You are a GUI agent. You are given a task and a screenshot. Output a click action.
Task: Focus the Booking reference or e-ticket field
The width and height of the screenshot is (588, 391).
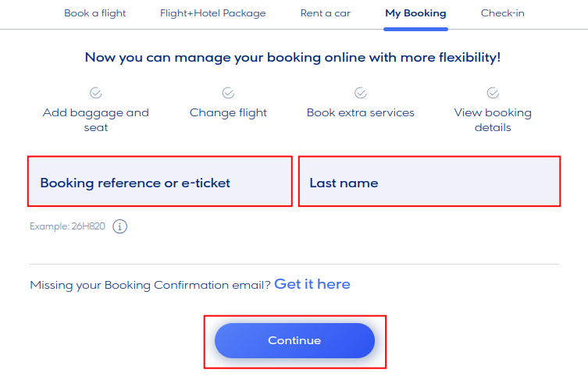(160, 183)
